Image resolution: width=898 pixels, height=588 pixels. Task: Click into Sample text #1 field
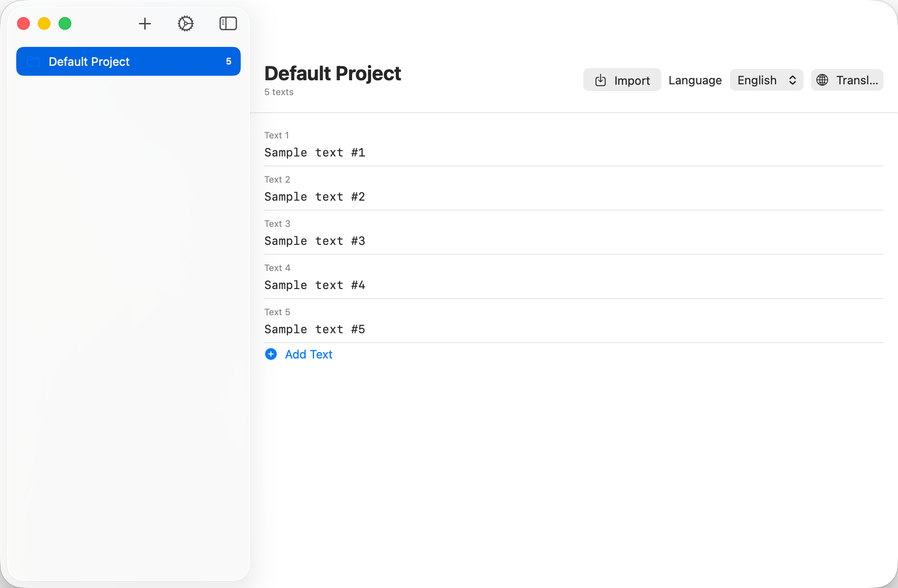[315, 152]
